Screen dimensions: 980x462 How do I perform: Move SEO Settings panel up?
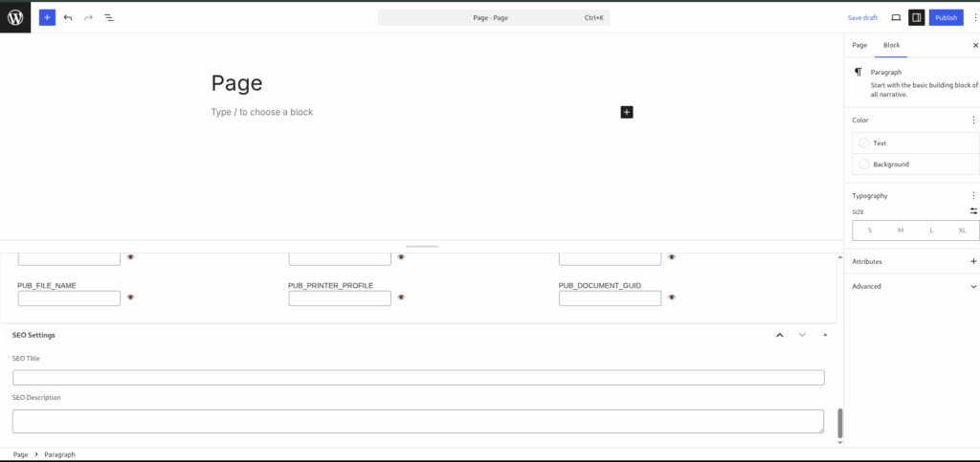coord(779,336)
